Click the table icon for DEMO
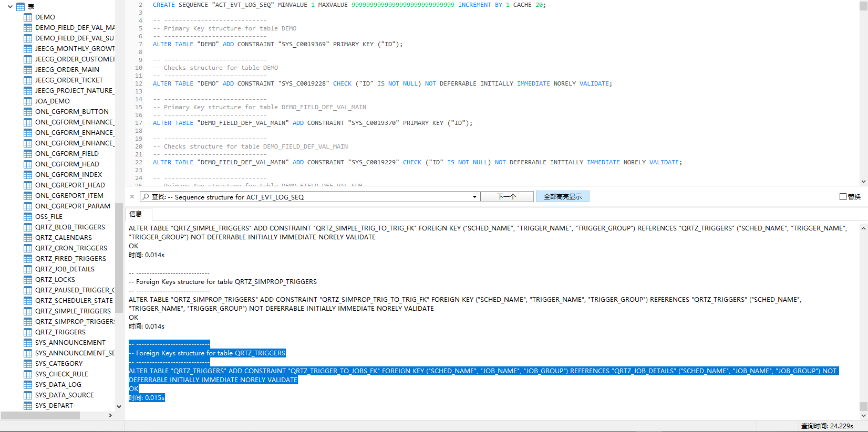Screen dimensions: 868x432 click(x=28, y=17)
